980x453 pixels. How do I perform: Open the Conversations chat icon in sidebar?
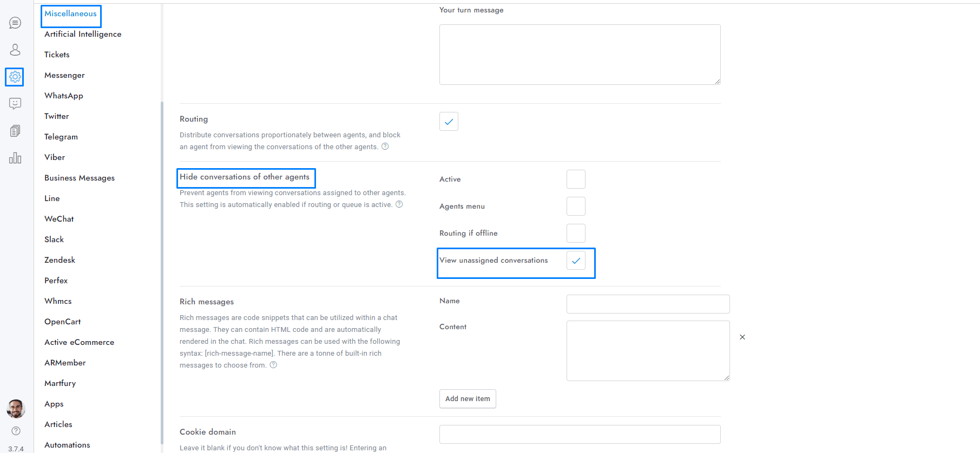pyautogui.click(x=15, y=23)
